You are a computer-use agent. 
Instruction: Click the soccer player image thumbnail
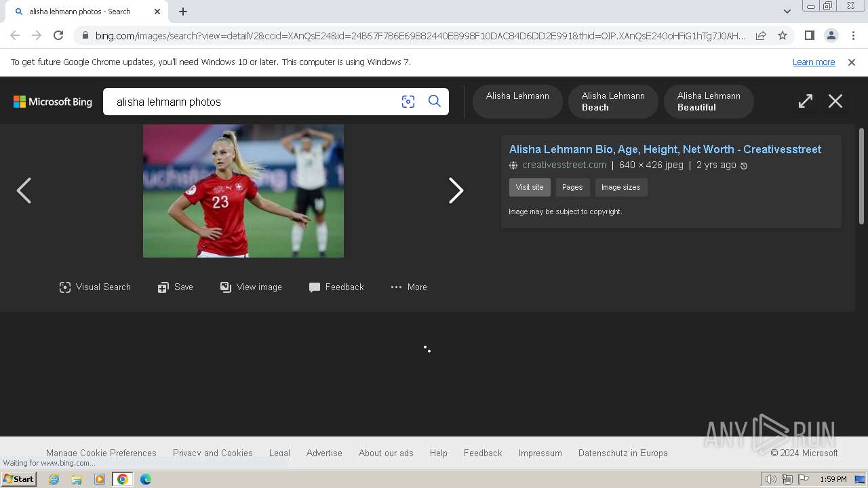tap(243, 190)
